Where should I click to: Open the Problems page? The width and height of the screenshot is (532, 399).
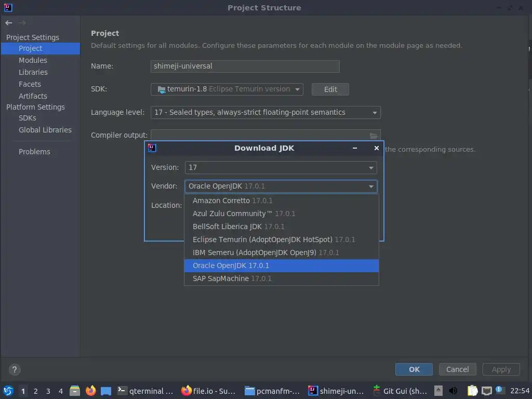[34, 152]
